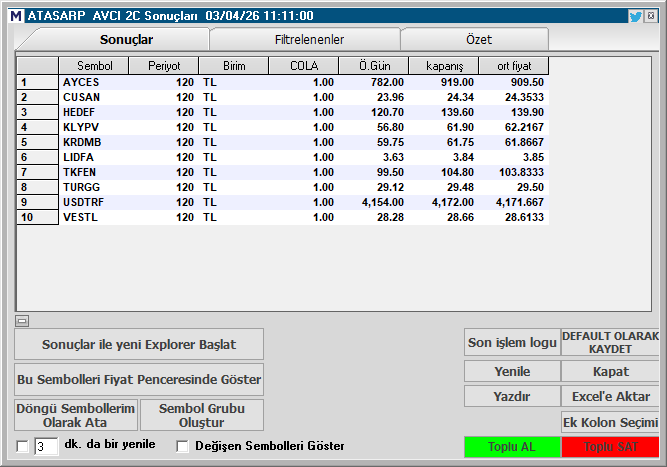Click Sonuçlar ile yeni Explorer Başlat

coord(139,344)
